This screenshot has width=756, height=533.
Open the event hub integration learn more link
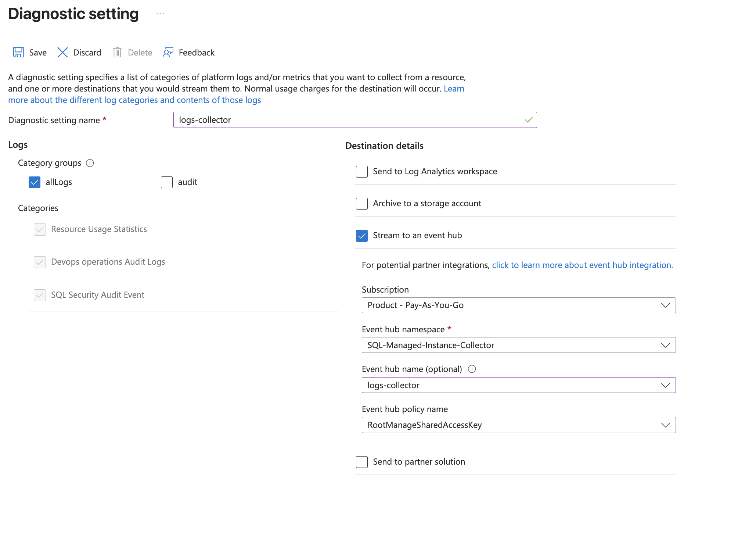[582, 265]
